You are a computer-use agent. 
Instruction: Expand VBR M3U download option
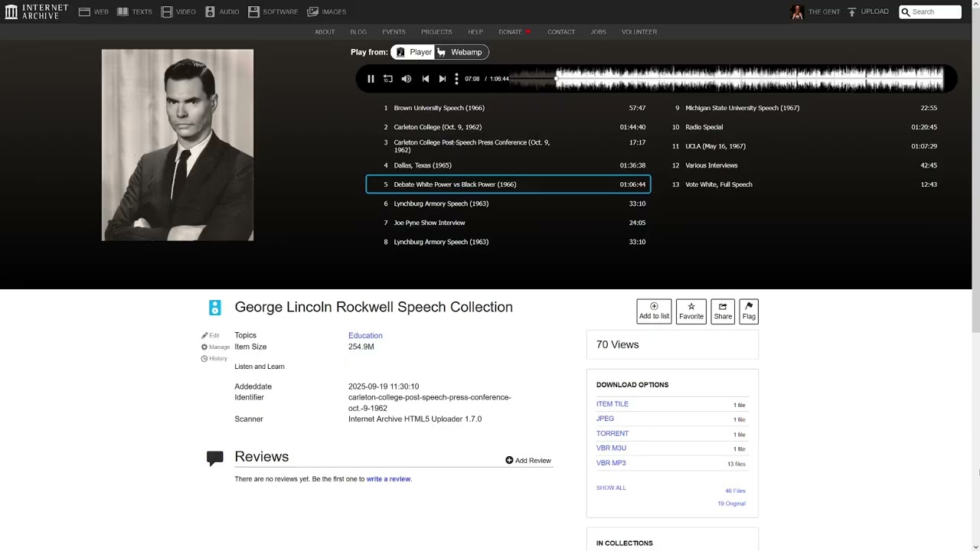(x=611, y=448)
